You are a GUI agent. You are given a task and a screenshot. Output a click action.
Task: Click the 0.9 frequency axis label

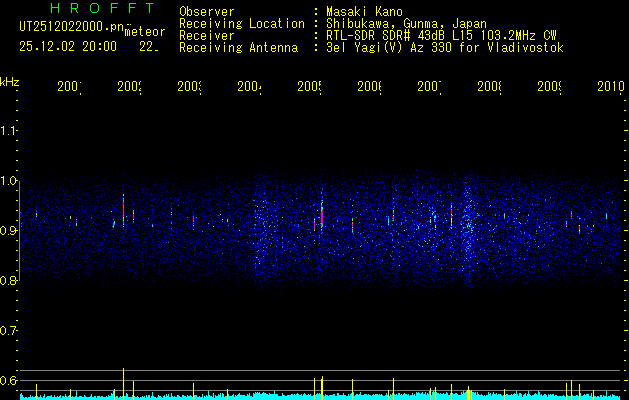(9, 231)
